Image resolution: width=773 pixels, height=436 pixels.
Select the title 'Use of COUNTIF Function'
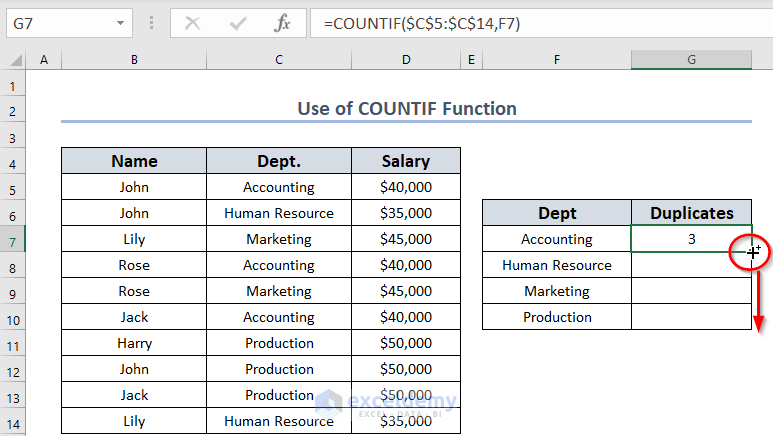pos(406,108)
